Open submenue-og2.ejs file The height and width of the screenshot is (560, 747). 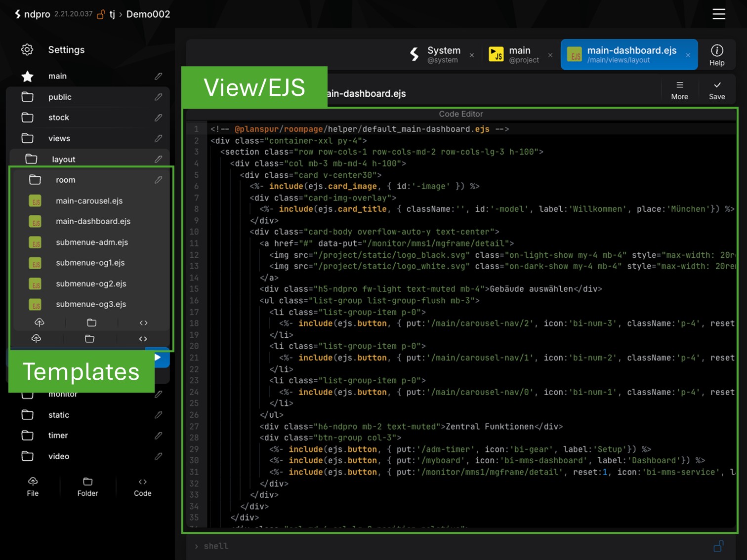click(91, 283)
